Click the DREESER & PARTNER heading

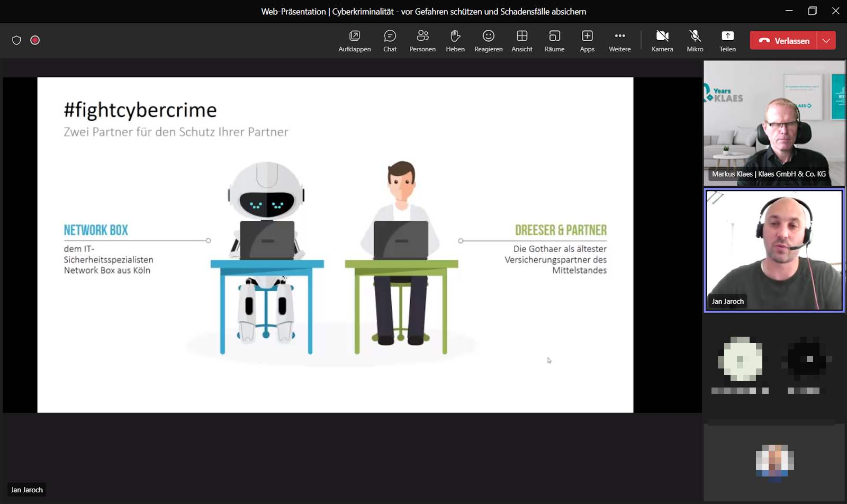point(561,230)
